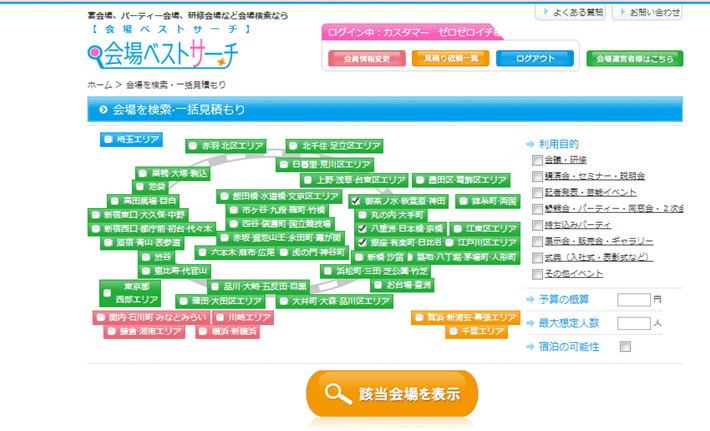Check the 大井町·大森·品川区エリア checkbox
The height and width of the screenshot is (431, 710).
[284, 301]
